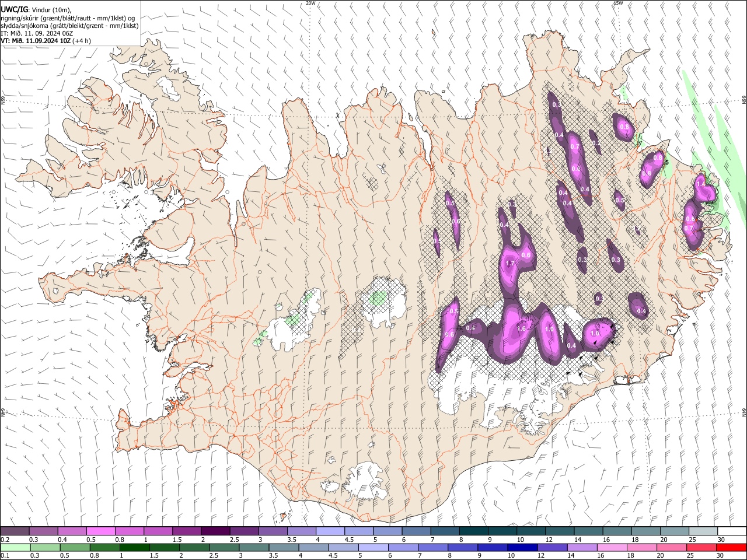Click pale green rain swatch between 0.1 and 0.3
Viewport: 747px width, 560px height.
pyautogui.click(x=15, y=548)
